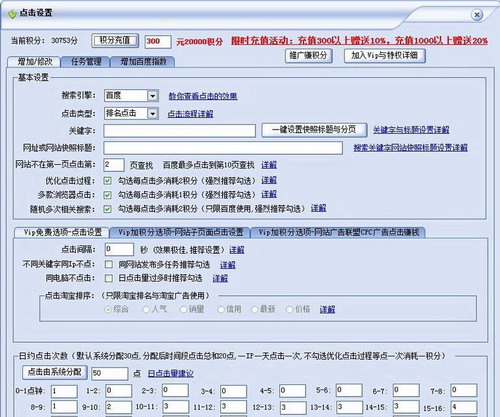The image size is (500, 417).
Task: Click the 网址或网站快照标题 input field
Action: click(223, 148)
